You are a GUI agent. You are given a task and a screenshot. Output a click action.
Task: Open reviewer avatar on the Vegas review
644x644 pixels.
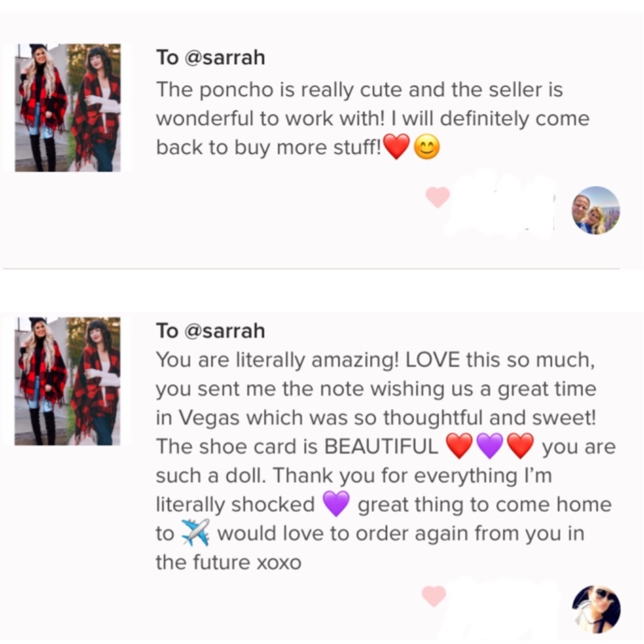coord(596,609)
